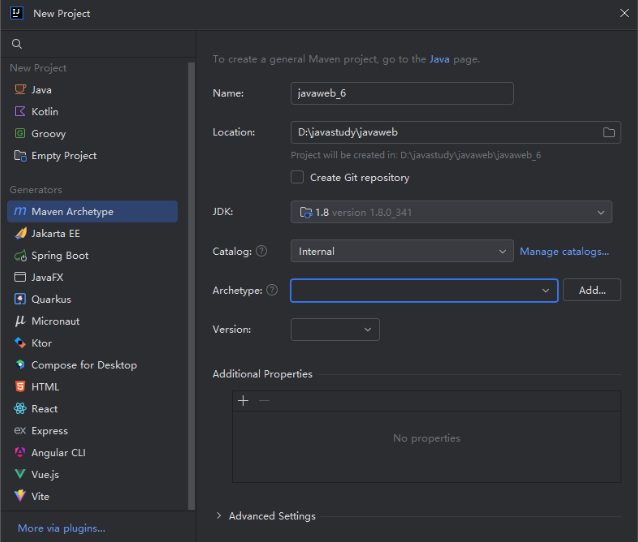The image size is (638, 542).
Task: Click the Add... archetype button
Action: click(x=592, y=290)
